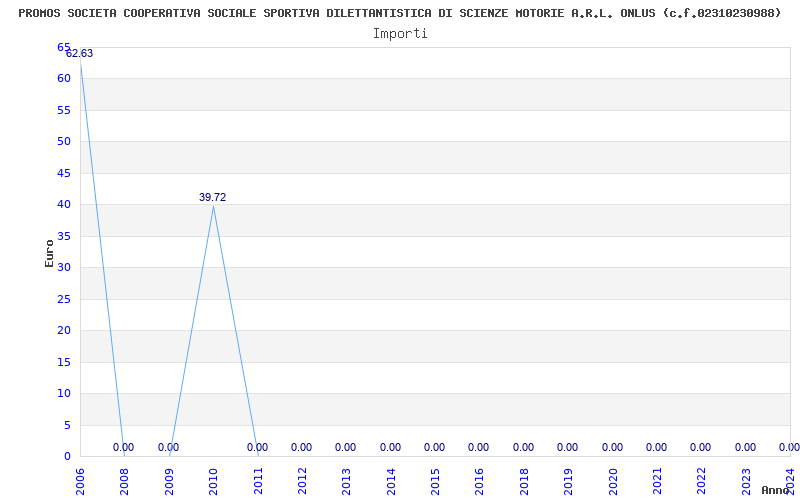Click the 40 tick on the Euro axis
800x500 pixels.
tap(64, 205)
